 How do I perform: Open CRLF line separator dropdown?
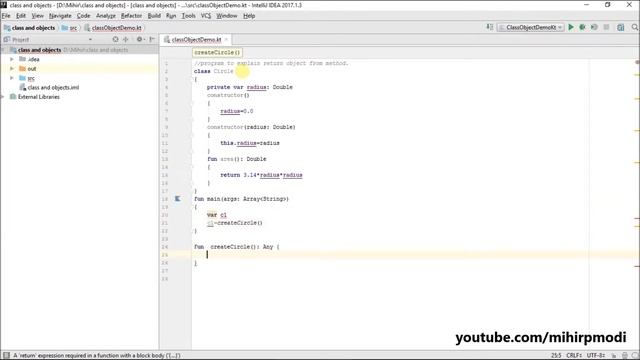574,356
